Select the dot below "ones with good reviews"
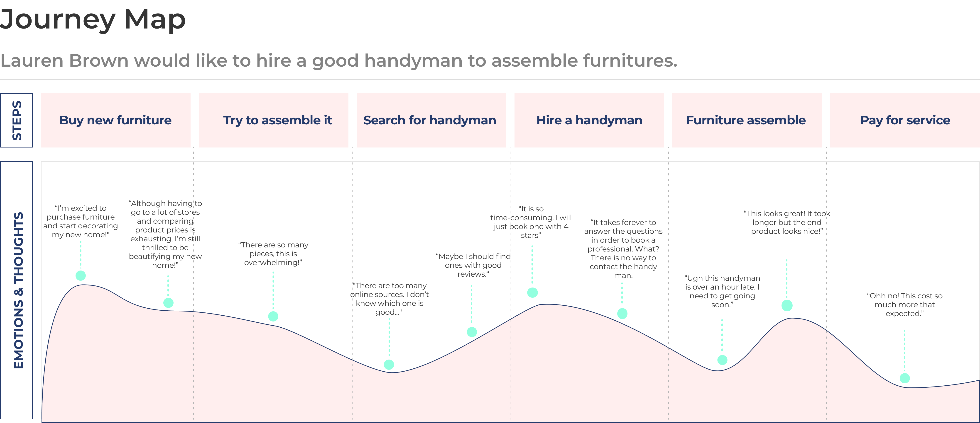Screen dimensions: 980x423 click(x=472, y=332)
